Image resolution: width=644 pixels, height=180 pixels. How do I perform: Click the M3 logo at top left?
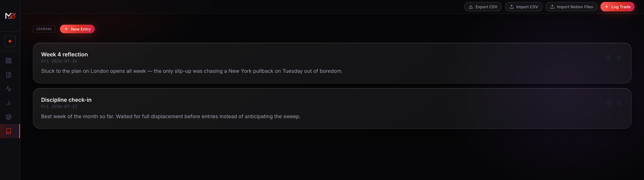[10, 16]
